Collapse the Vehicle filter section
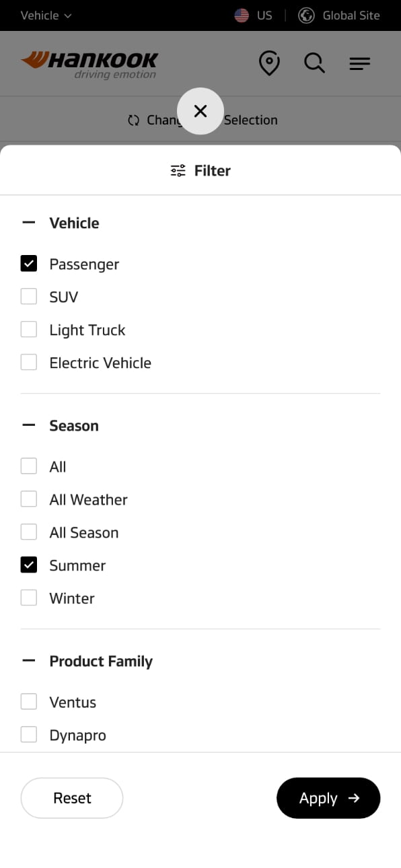Image resolution: width=401 pixels, height=868 pixels. tap(28, 223)
